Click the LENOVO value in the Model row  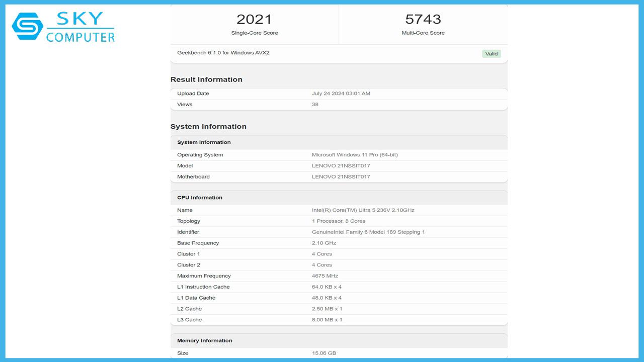pos(341,166)
